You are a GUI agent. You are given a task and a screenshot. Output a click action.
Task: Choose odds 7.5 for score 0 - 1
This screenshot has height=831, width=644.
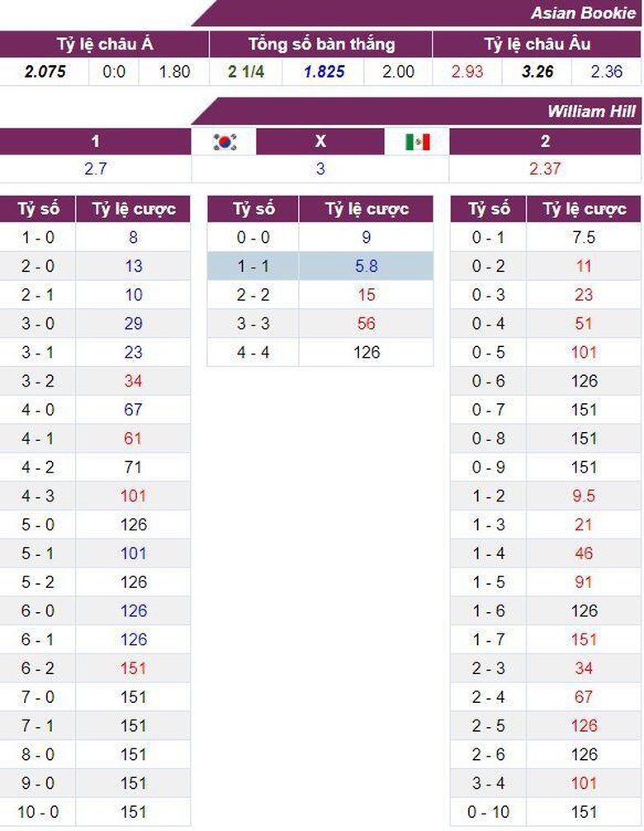coord(584,238)
